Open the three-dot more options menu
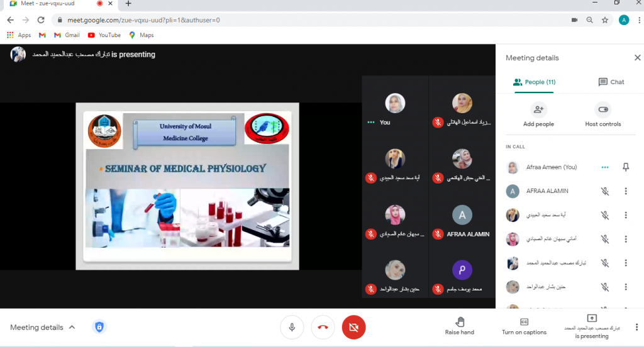 636,327
